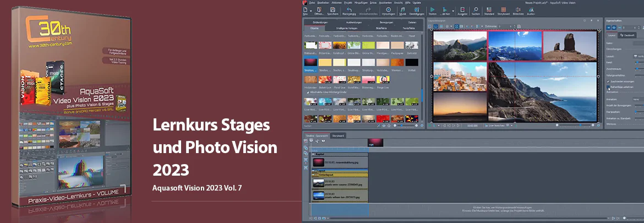
Task: Click the sunset image in layout designer
Action: click(460, 107)
